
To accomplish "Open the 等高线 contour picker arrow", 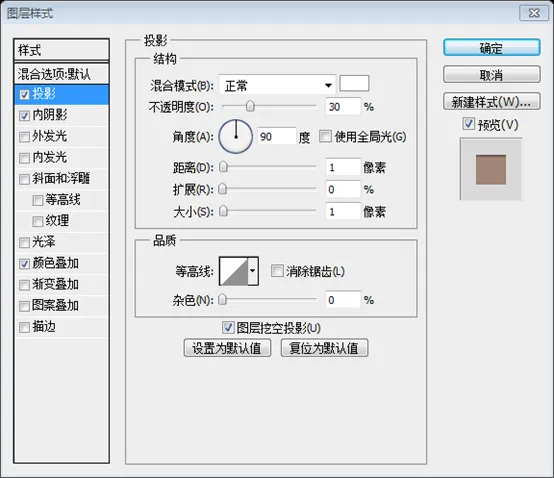I will click(253, 271).
